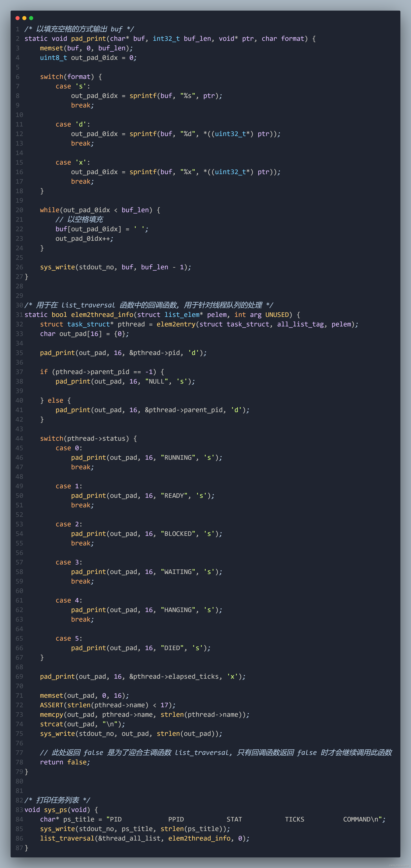The width and height of the screenshot is (411, 868).
Task: Click the "while" keyword on line 20
Action: 50,210
